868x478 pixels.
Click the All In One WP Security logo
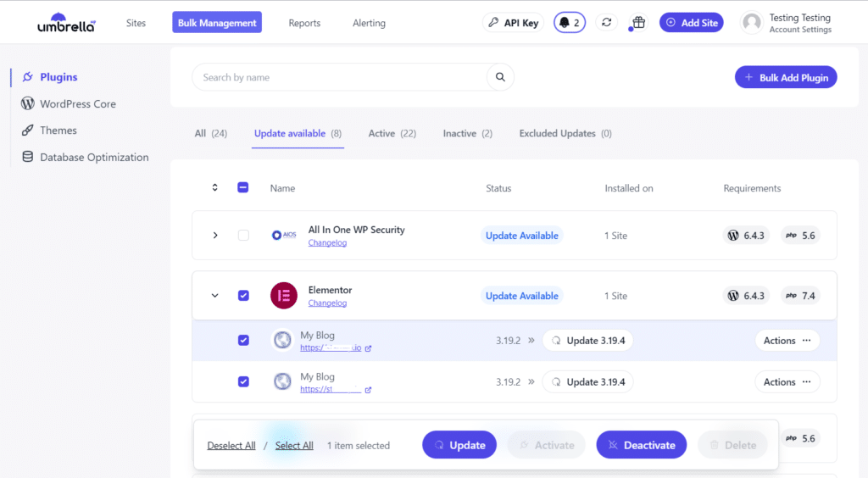coord(284,235)
